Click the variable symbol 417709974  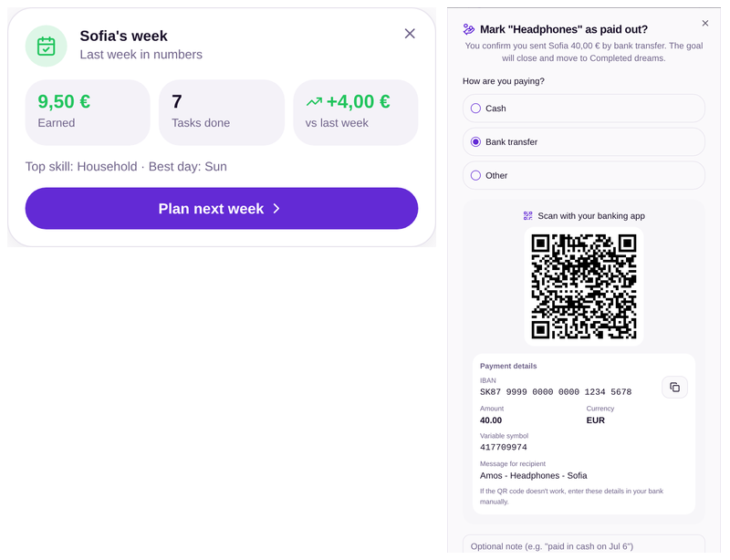coord(504,447)
